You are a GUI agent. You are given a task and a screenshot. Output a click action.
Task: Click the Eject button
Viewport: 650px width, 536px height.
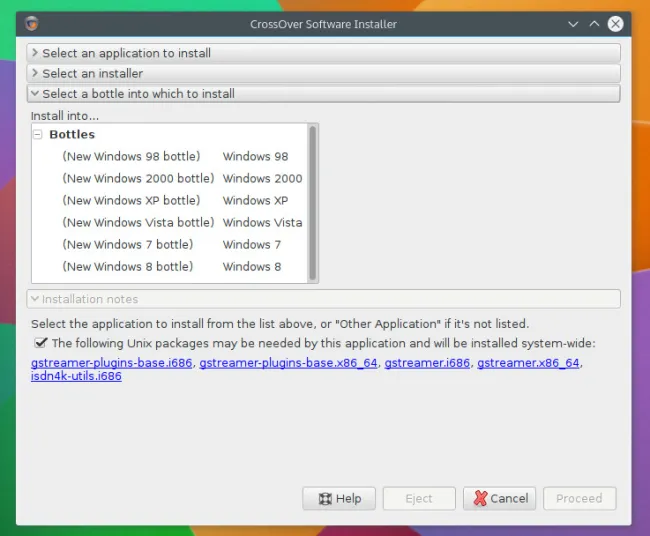tap(419, 498)
